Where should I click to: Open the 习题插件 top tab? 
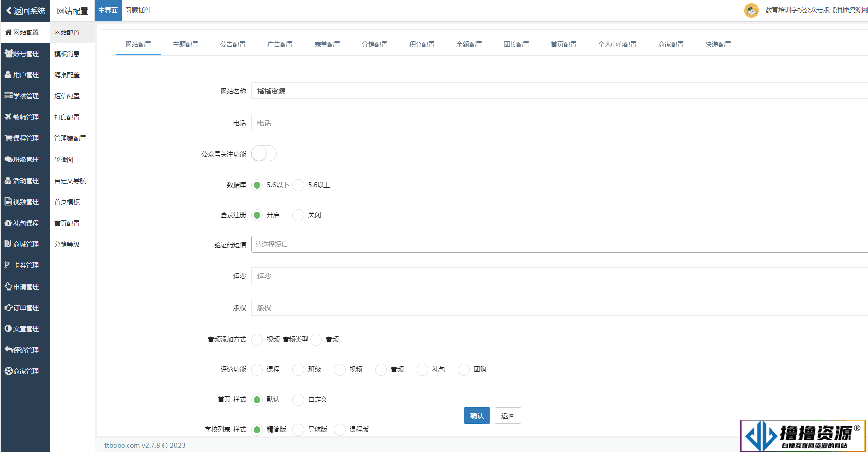pyautogui.click(x=138, y=10)
